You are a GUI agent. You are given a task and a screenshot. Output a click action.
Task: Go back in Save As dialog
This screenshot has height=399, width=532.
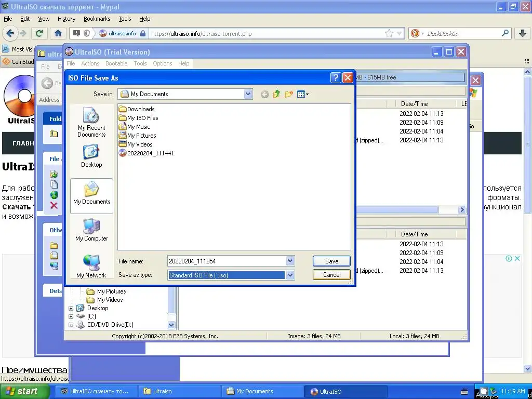tap(264, 95)
